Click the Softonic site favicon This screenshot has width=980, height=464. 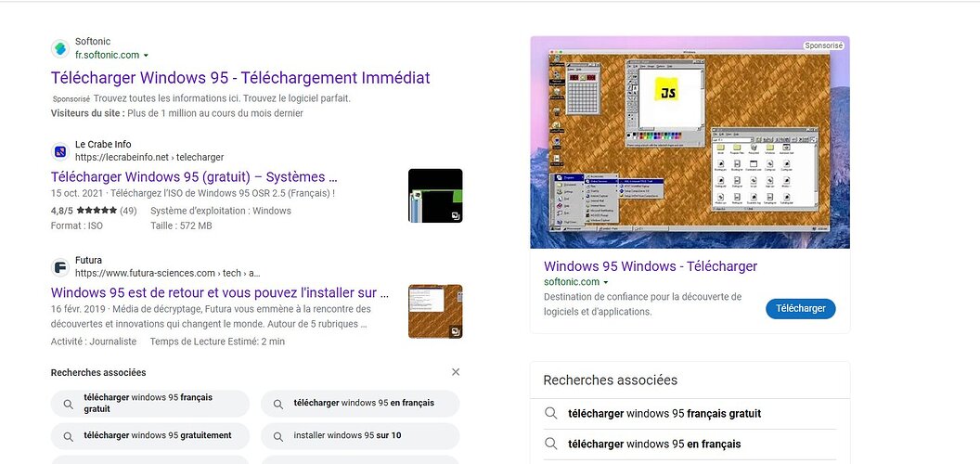60,48
